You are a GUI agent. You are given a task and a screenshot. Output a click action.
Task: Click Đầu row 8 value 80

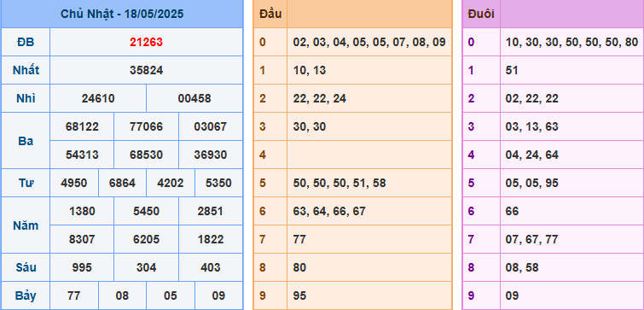299,267
